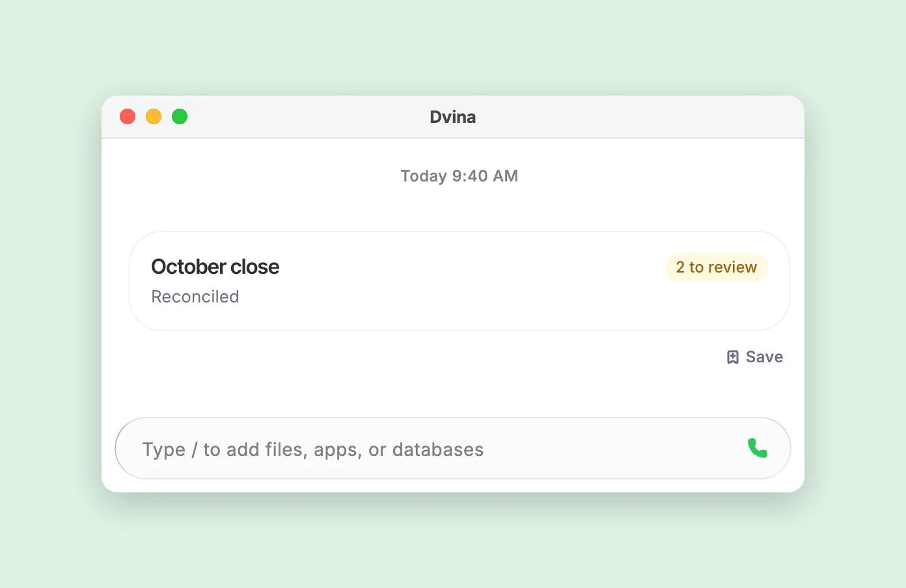Focus the 'Type / to add files' message field
Viewport: 906px width, 588px height.
coord(453,449)
